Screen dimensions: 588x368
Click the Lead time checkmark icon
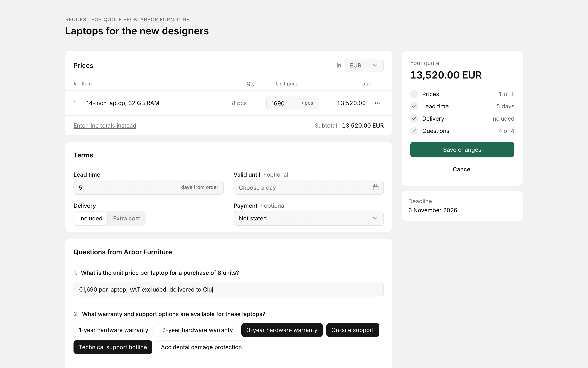[x=414, y=106]
